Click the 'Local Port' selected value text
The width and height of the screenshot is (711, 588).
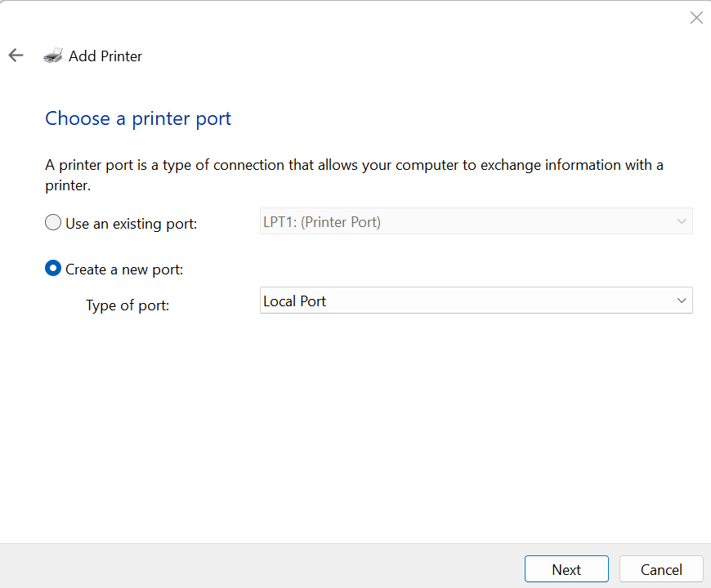pyautogui.click(x=294, y=301)
